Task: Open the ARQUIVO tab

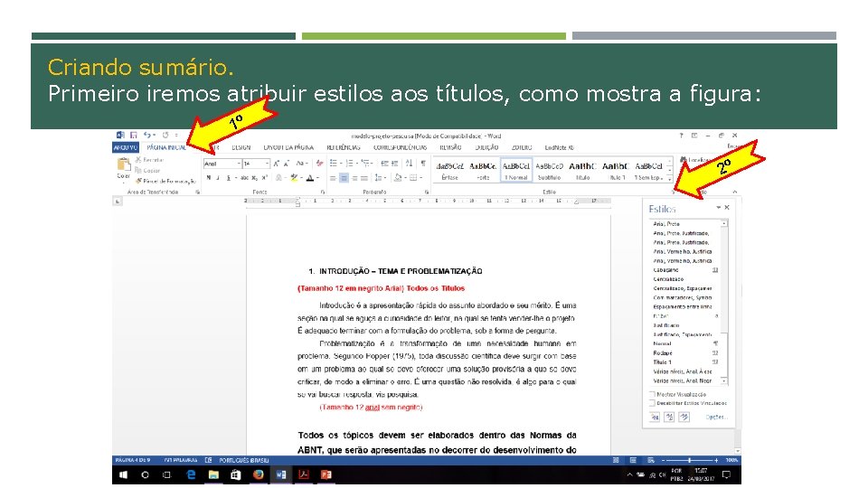Action: 126,147
